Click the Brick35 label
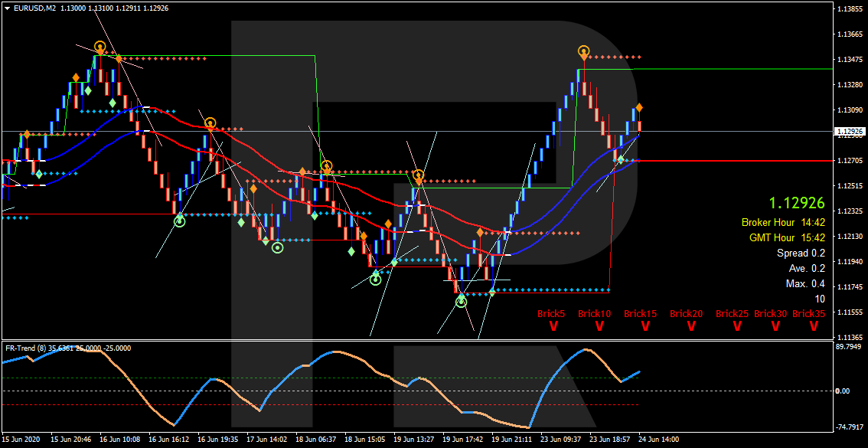This screenshot has height=448, width=868. coord(809,313)
